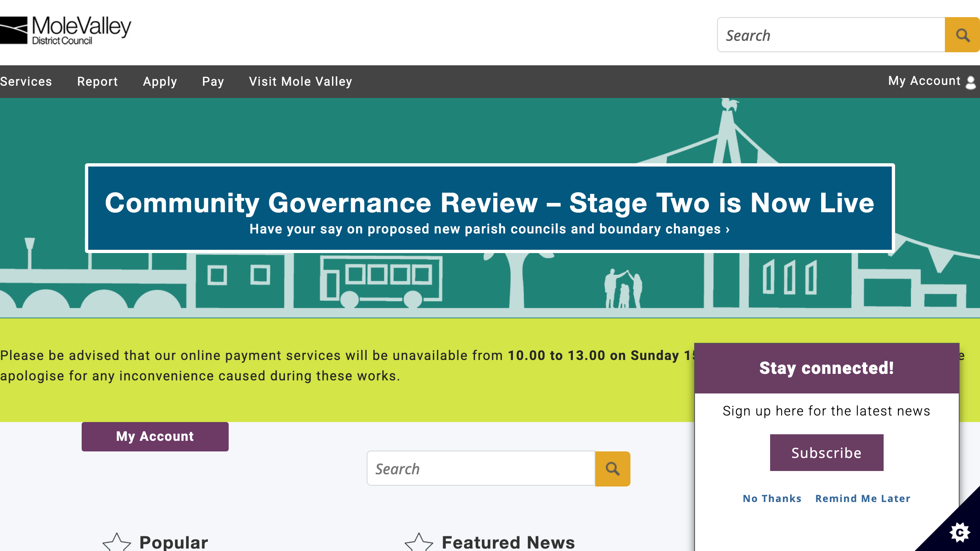Click Remind Me Later in the popup
The image size is (980, 551).
(x=863, y=498)
